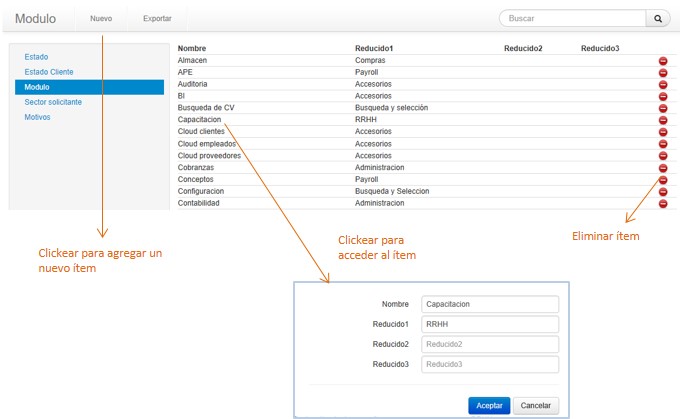Viewport: 680px width, 419px height.
Task: Focus the Reducido2 input field
Action: (489, 344)
